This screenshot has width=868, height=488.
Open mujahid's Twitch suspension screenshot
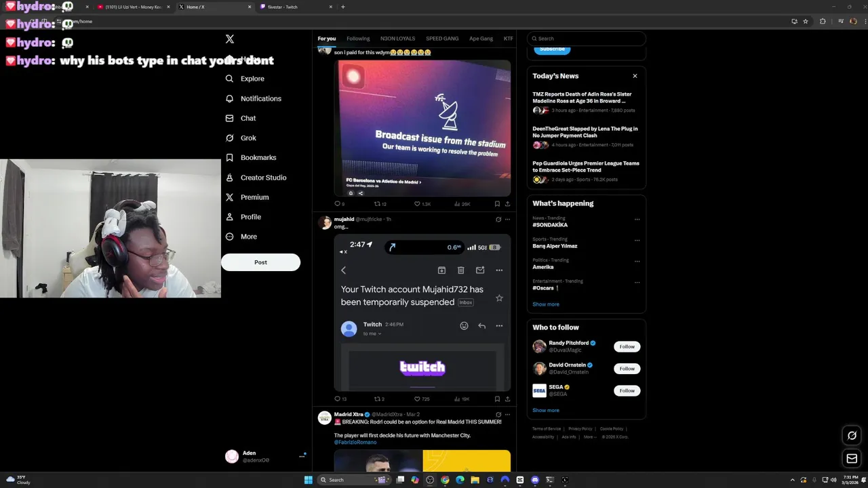point(422,312)
